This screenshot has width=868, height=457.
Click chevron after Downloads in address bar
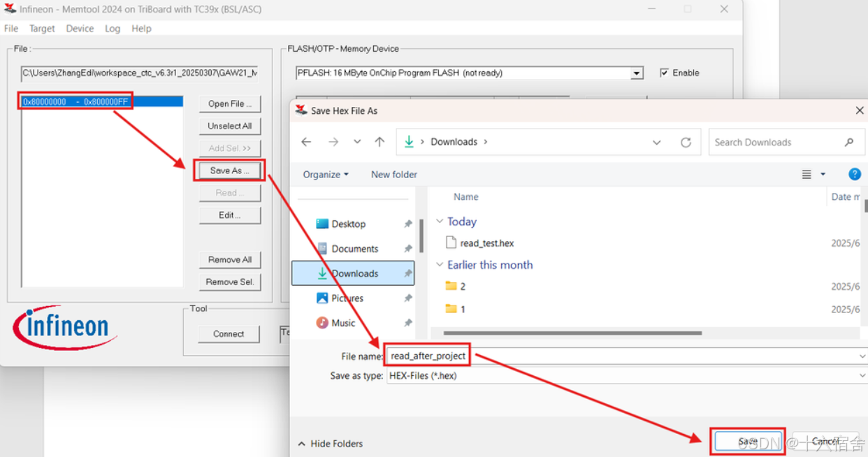coord(486,142)
